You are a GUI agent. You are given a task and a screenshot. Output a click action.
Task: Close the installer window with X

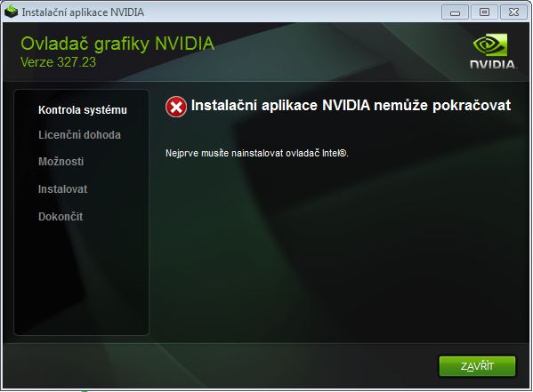coord(513,12)
